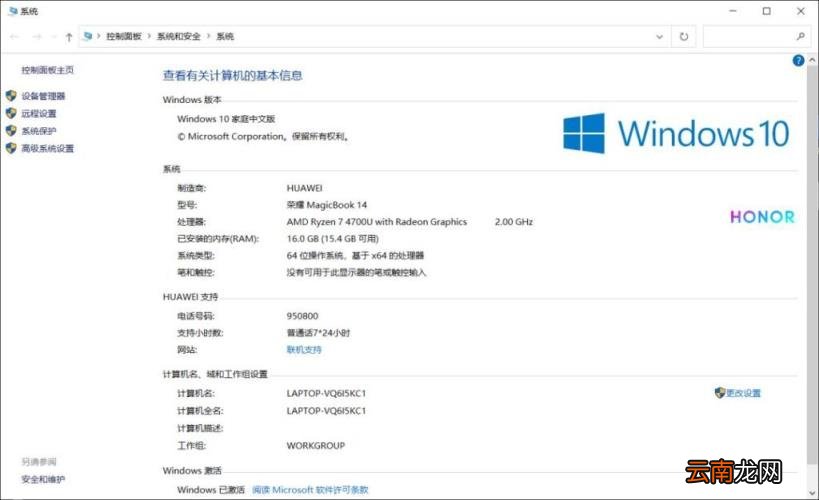Viewport: 819px width, 500px height.
Task: Select 系统和安全 in the breadcrumb path
Action: coord(179,36)
